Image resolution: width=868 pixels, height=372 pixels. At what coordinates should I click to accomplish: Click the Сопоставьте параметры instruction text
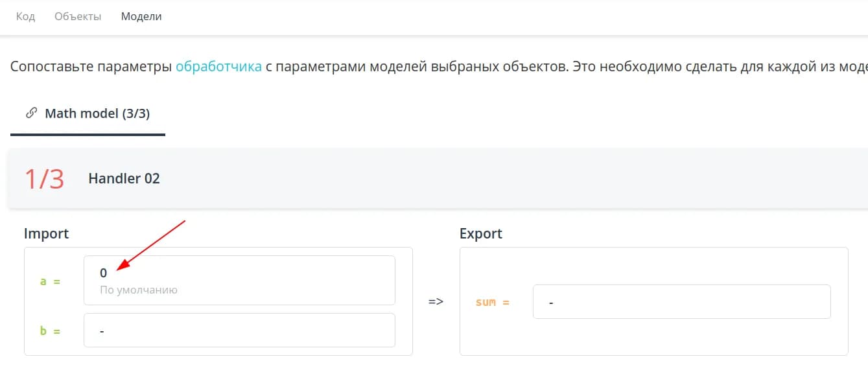pyautogui.click(x=91, y=67)
